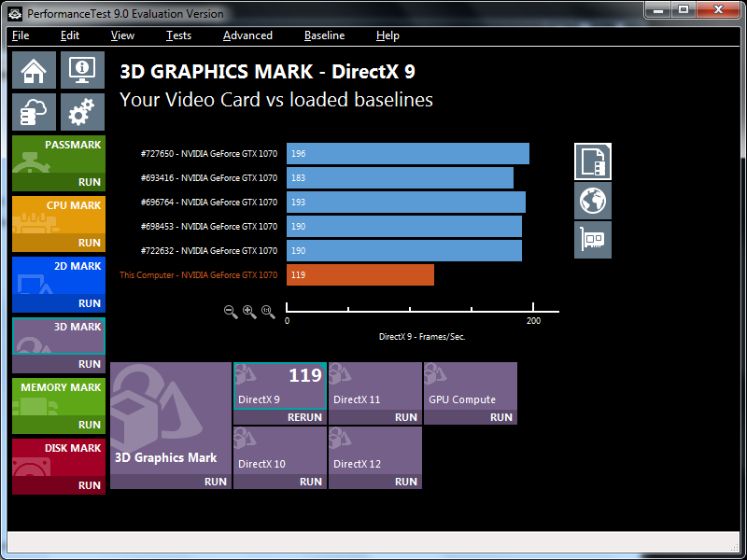Click the globe world comparison icon
Viewport: 747px width, 560px height.
(x=593, y=201)
